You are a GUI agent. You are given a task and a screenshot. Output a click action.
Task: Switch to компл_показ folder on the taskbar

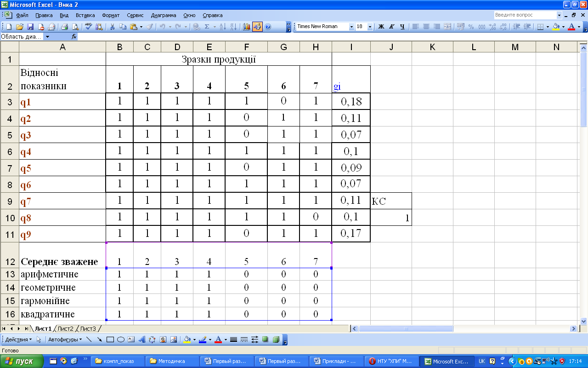pos(118,361)
